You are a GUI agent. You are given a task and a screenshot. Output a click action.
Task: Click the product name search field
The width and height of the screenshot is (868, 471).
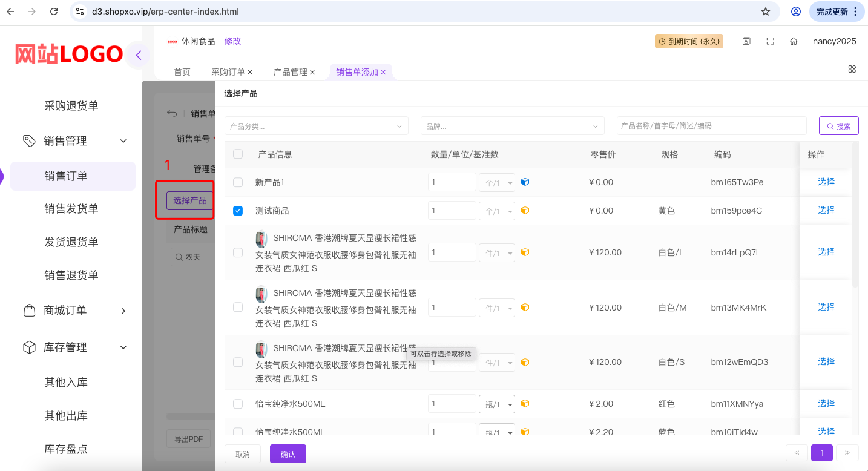pyautogui.click(x=712, y=126)
